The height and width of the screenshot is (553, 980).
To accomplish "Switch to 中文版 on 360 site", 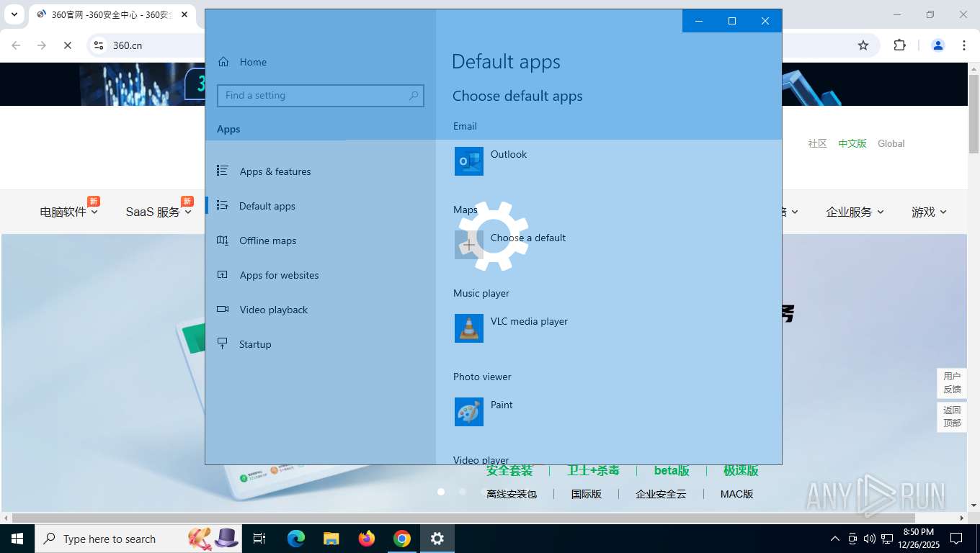I will 852,143.
